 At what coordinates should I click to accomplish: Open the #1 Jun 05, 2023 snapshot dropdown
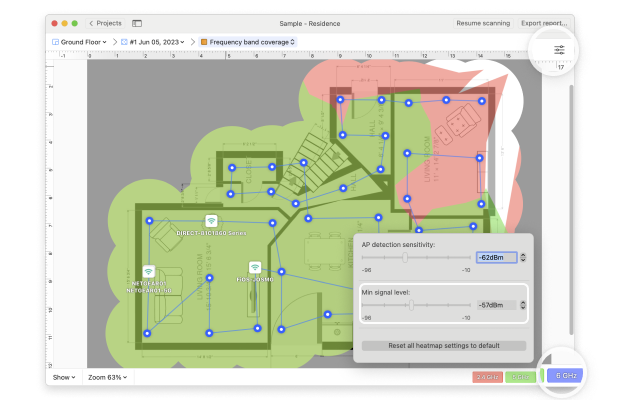[x=153, y=42]
